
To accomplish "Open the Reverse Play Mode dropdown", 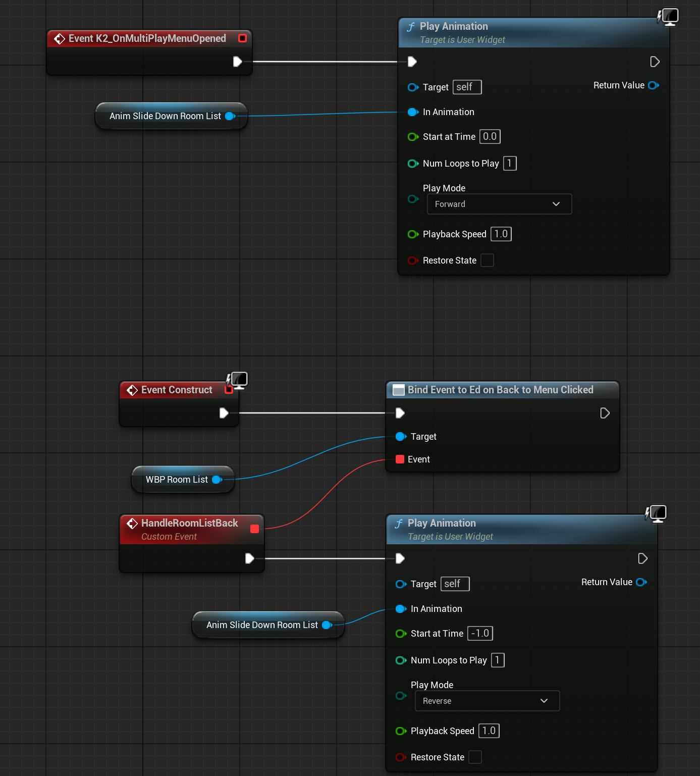I will click(487, 701).
